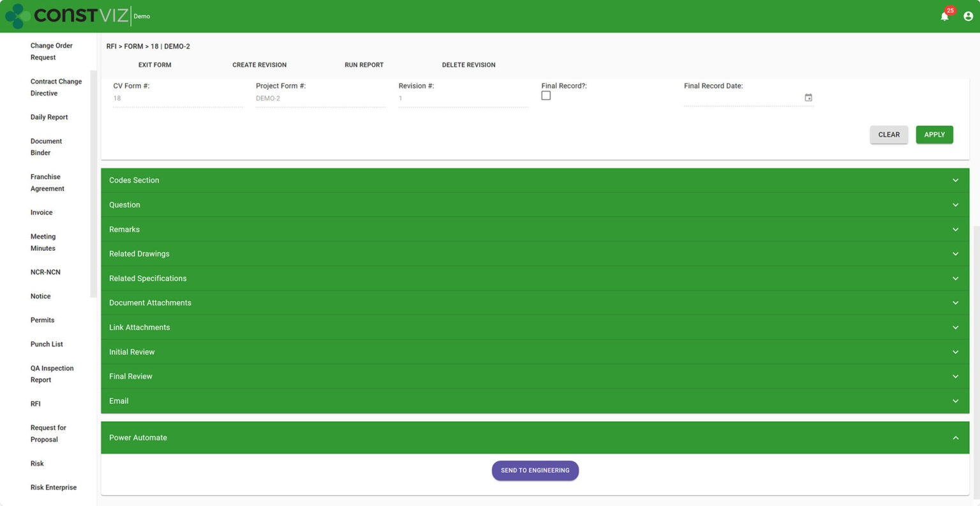The image size is (980, 506).
Task: Open the Final Record Date calendar picker
Action: coord(808,97)
